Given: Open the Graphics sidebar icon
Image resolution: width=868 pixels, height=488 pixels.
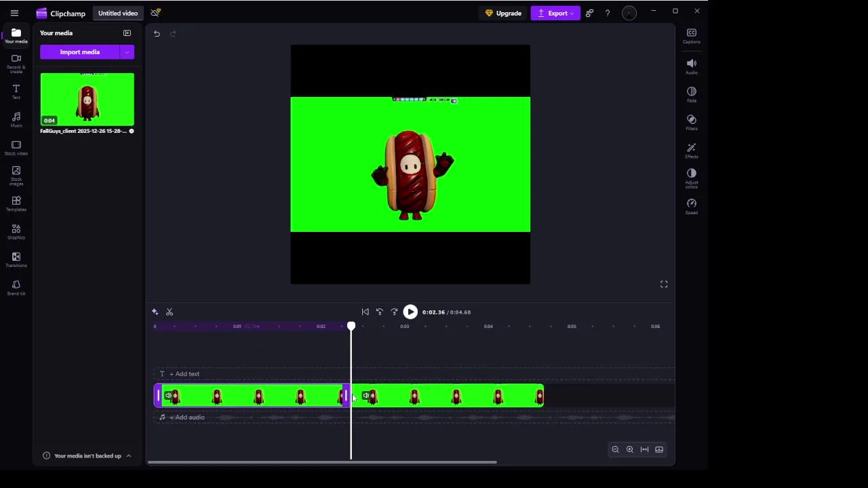Looking at the screenshot, I should (16, 232).
